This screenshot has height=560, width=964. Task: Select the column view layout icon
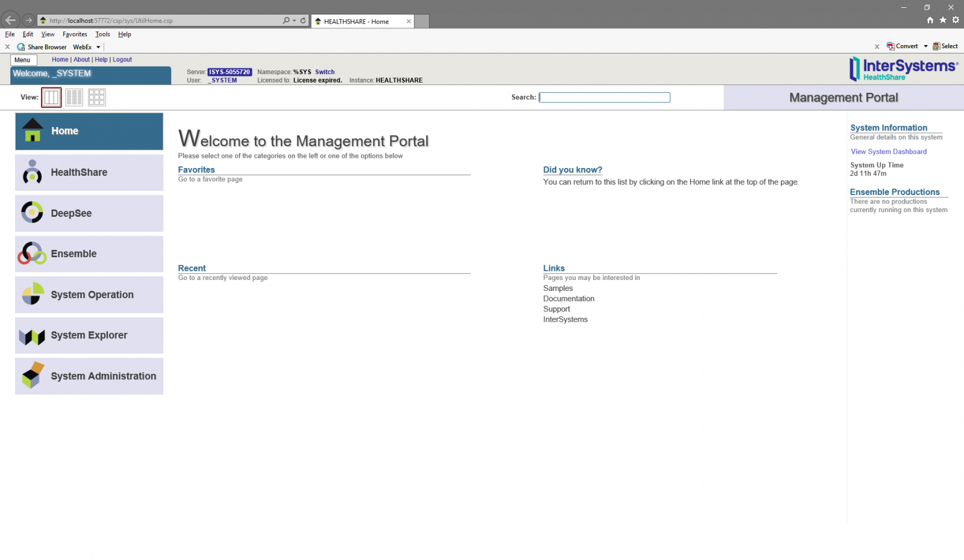(x=51, y=97)
